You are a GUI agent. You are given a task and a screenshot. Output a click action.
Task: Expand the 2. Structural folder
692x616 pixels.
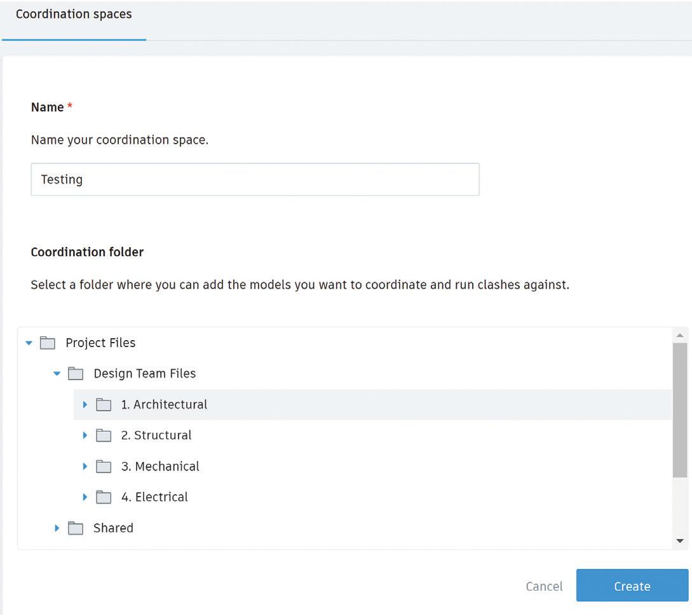pyautogui.click(x=85, y=435)
